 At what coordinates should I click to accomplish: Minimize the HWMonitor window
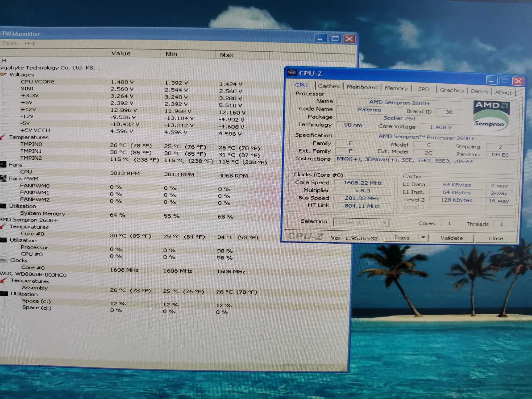point(320,39)
